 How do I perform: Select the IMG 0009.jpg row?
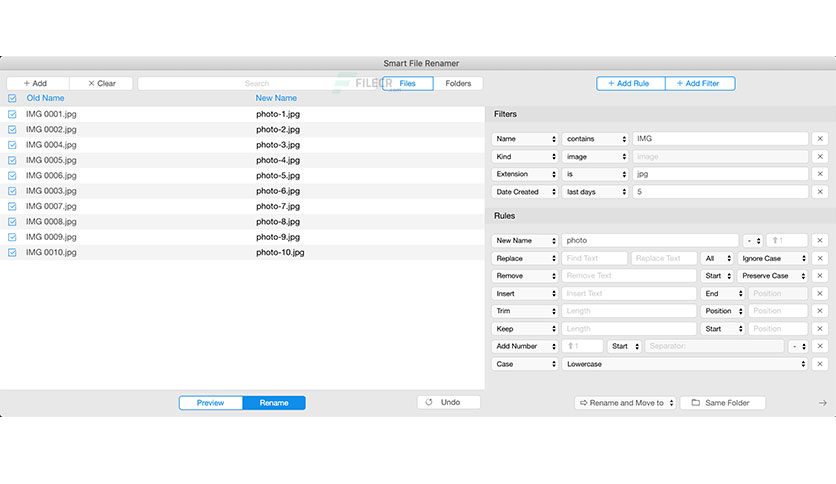point(242,237)
